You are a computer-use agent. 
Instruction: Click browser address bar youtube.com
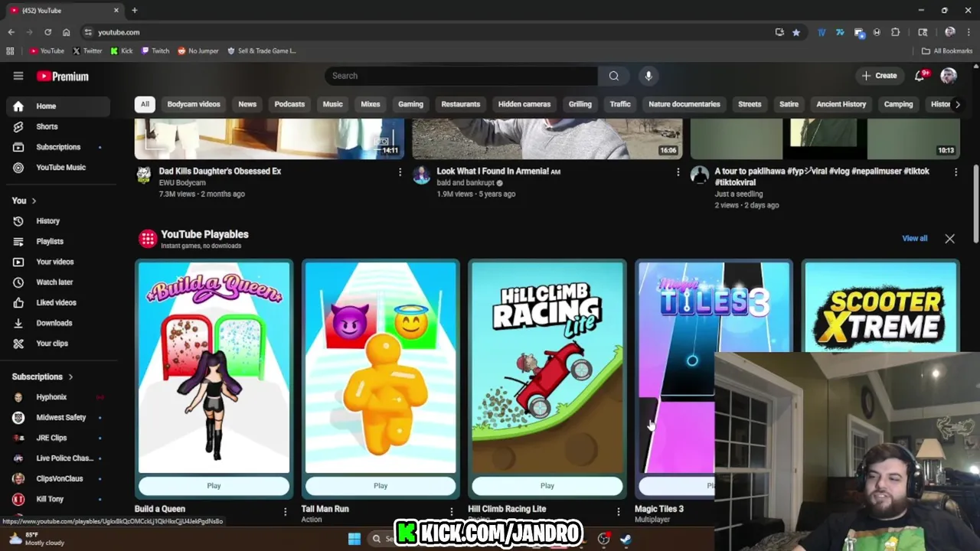(119, 32)
